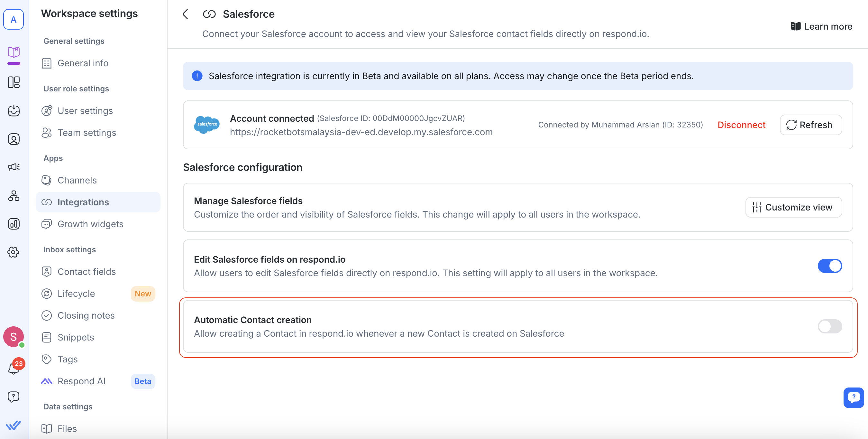Click the Customize view button

[793, 207]
